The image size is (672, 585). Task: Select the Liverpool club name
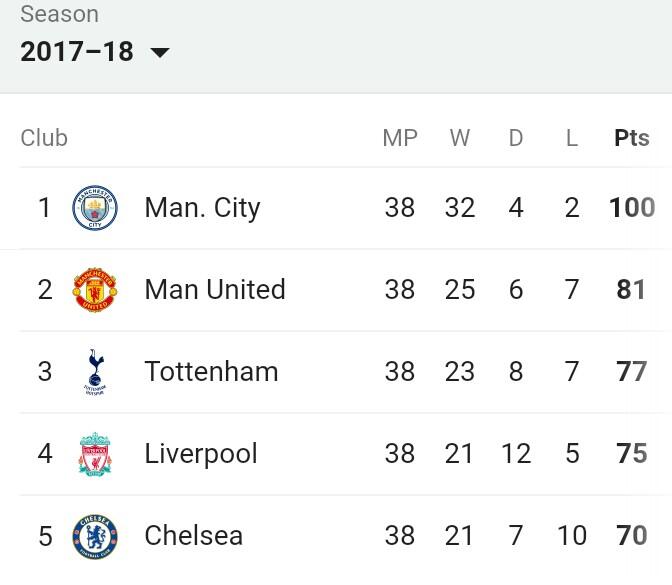(201, 454)
